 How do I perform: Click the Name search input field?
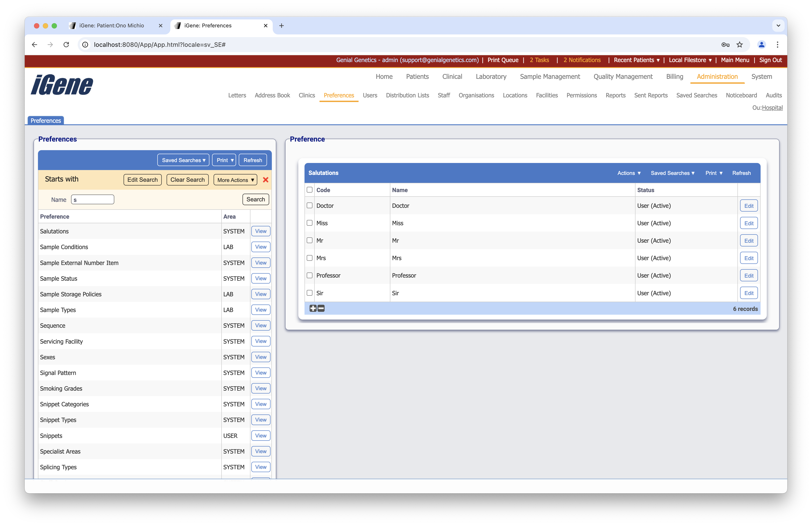click(92, 200)
